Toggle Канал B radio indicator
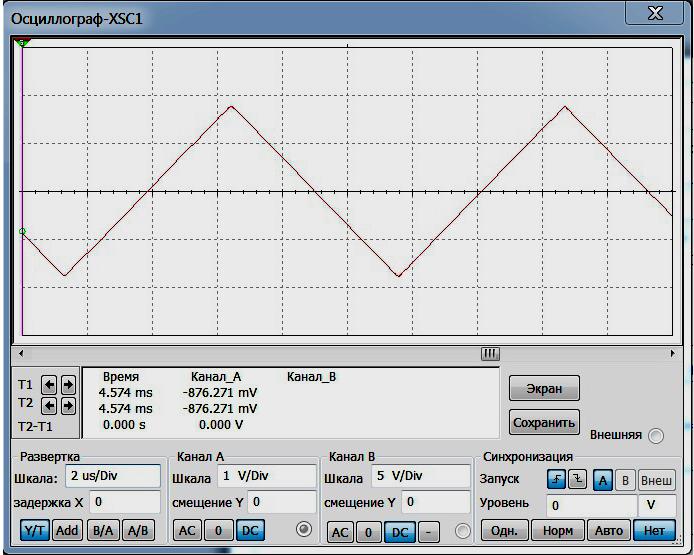Viewport: 694px width, 555px height. click(463, 531)
